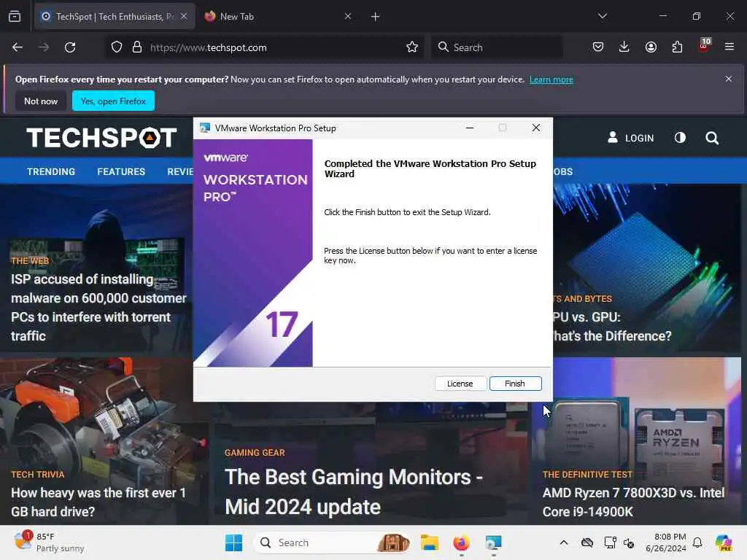
Task: Open the TRENDING menu item
Action: 51,171
